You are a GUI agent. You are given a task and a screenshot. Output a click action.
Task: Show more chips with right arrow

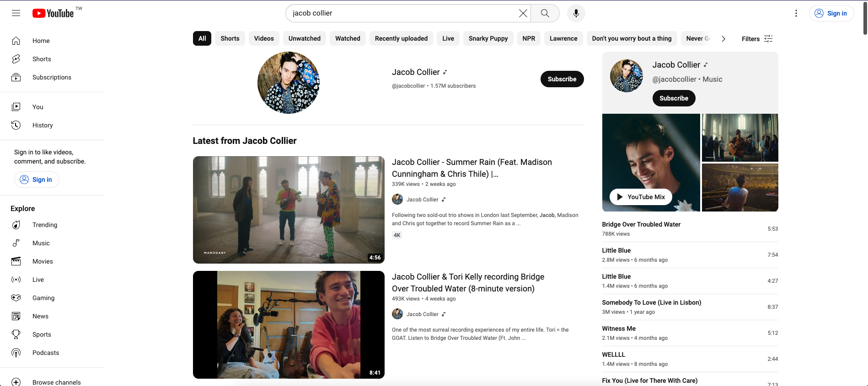(723, 38)
